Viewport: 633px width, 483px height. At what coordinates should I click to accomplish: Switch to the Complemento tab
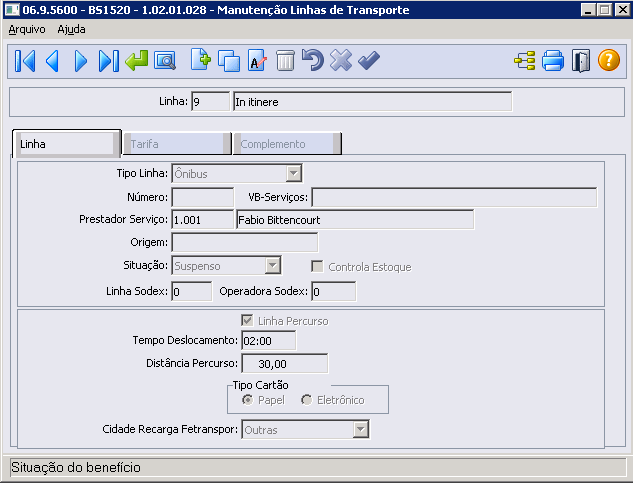(x=287, y=144)
